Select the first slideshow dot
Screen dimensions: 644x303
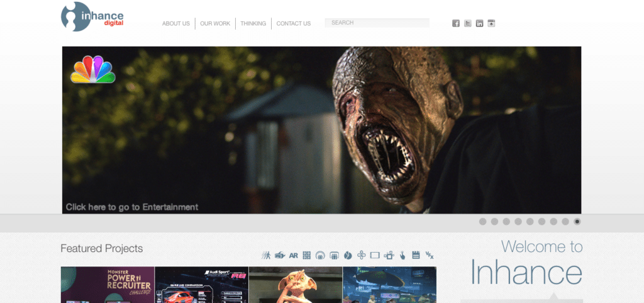pos(482,222)
